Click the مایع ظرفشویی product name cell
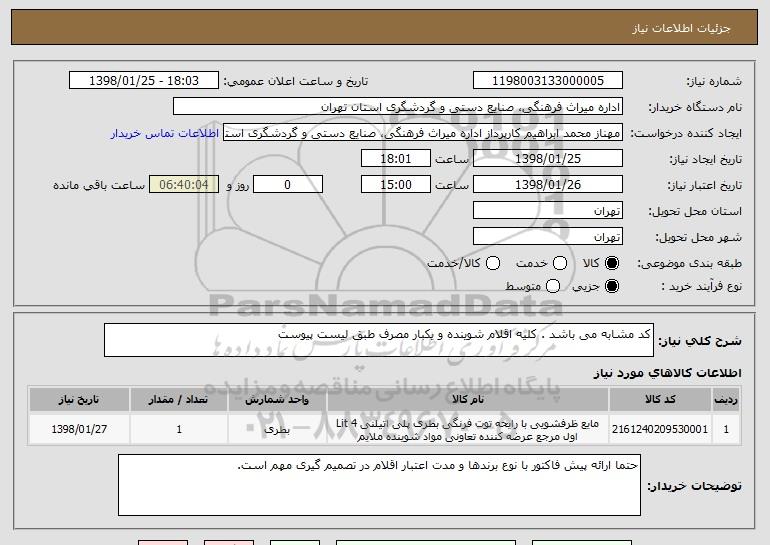This screenshot has width=770, height=545. [x=468, y=429]
